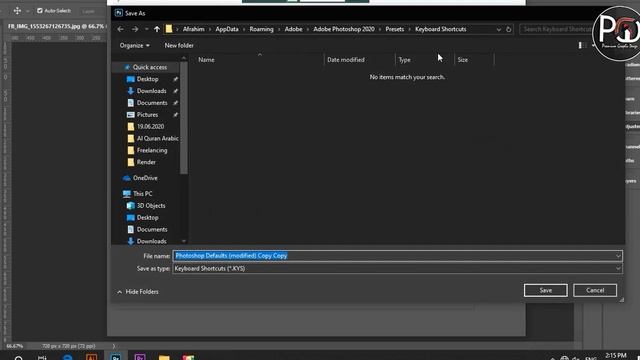
Task: Expand chevron after Presets breadcrumb
Action: pyautogui.click(x=409, y=29)
